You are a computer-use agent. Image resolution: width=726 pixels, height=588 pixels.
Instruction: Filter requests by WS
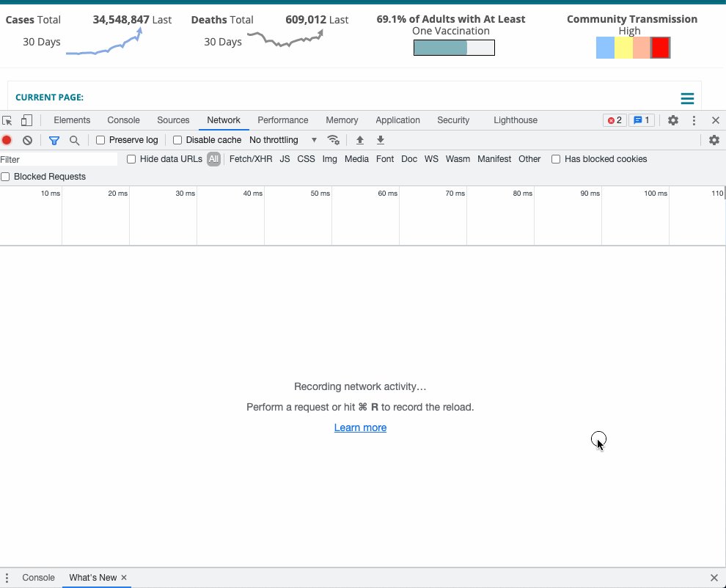[431, 159]
